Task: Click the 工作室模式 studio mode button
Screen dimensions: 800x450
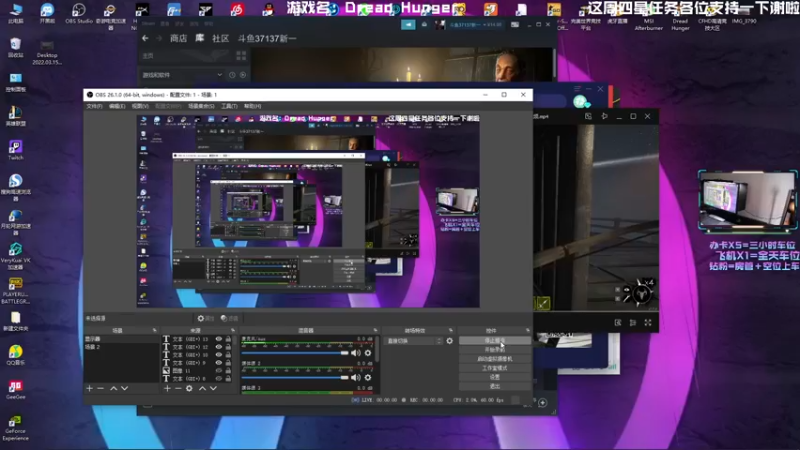Action: click(x=494, y=368)
